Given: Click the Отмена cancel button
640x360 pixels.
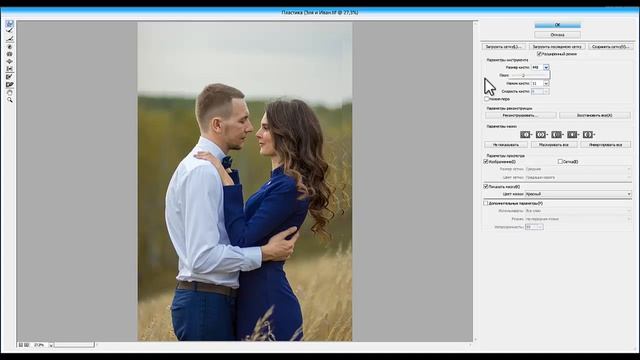Looking at the screenshot, I should point(558,35).
